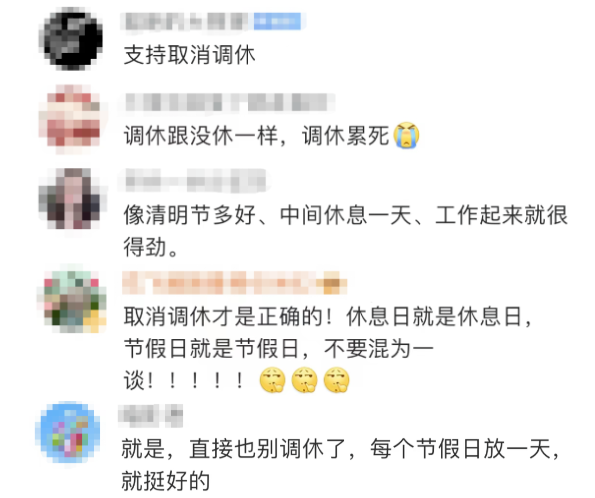
Task: Click the crying emoji after 调休累死
Action: click(x=406, y=135)
